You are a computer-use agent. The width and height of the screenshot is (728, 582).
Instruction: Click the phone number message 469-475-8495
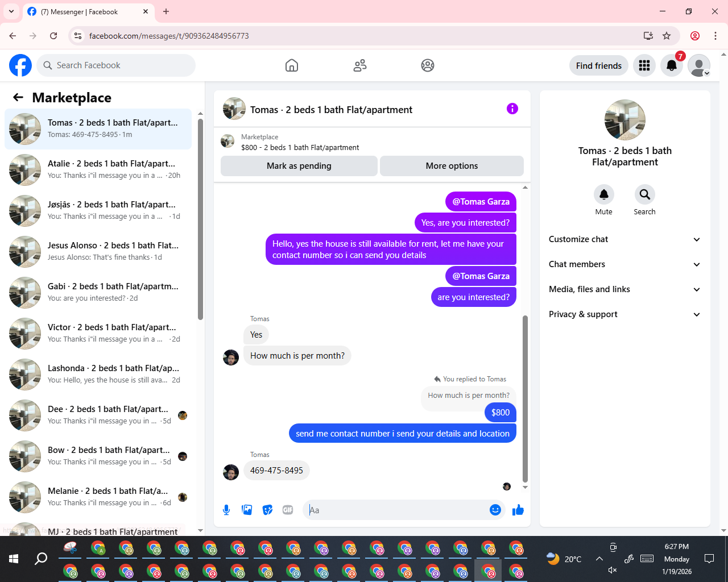point(276,471)
